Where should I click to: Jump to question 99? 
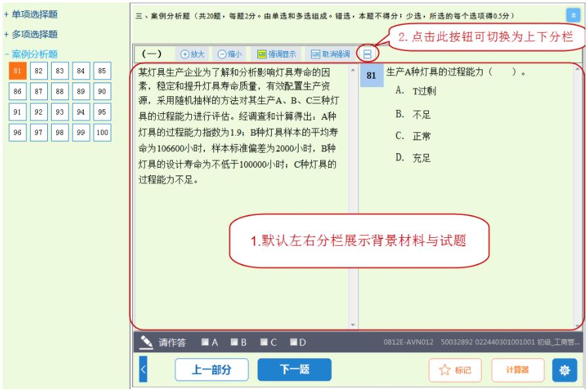[81, 132]
